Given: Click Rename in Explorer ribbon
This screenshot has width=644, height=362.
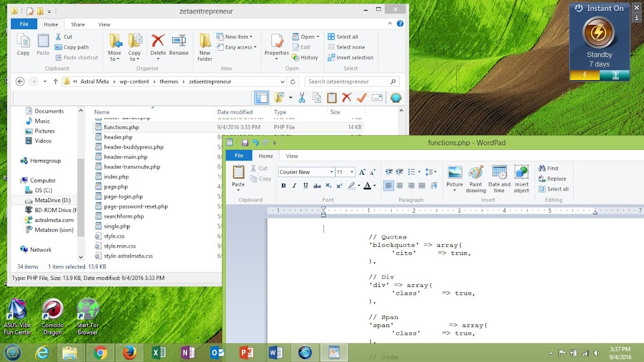Looking at the screenshot, I should pos(178,45).
